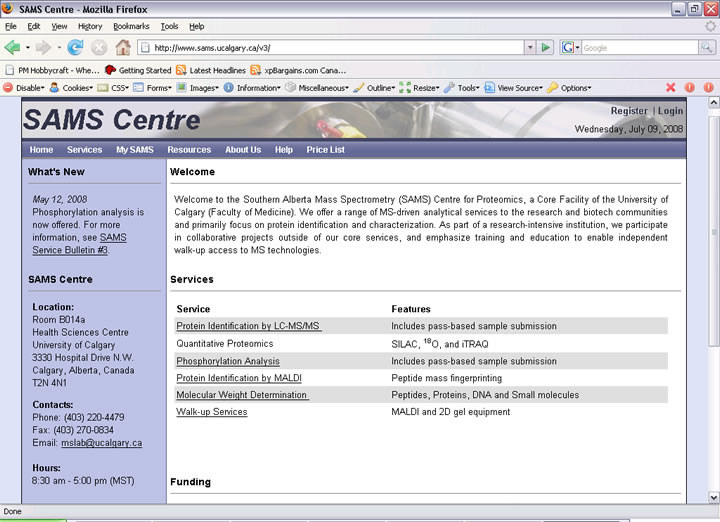Open the File menu
Viewport: 720px width, 522px height.
click(x=11, y=26)
